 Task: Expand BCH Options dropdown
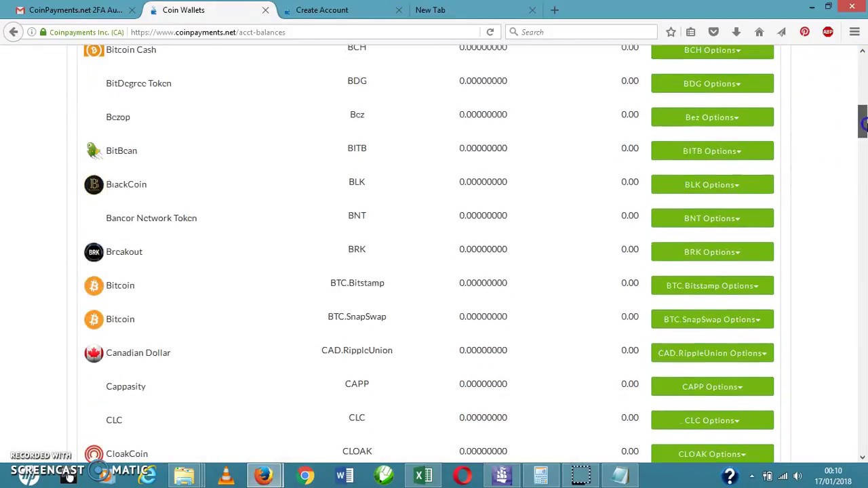click(x=712, y=50)
